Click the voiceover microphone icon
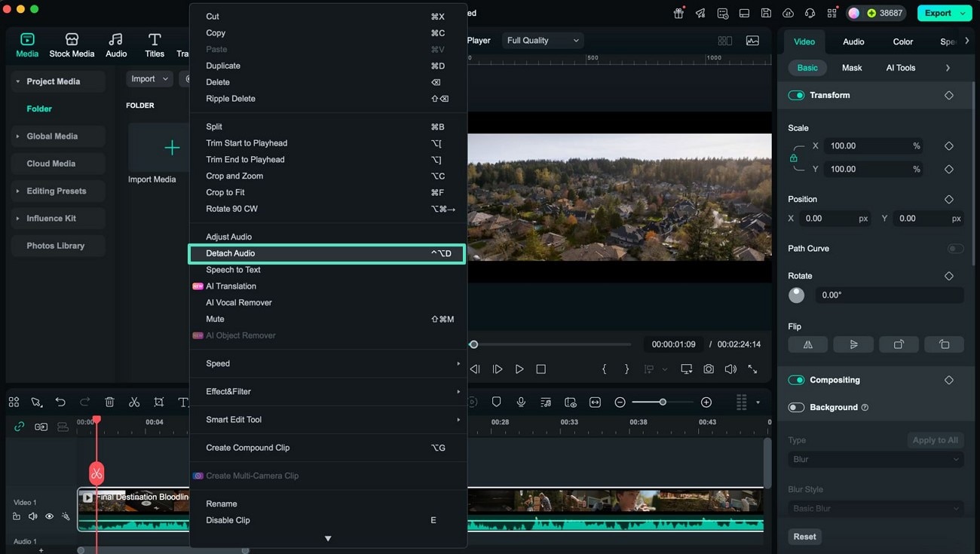980x554 pixels. pyautogui.click(x=521, y=402)
